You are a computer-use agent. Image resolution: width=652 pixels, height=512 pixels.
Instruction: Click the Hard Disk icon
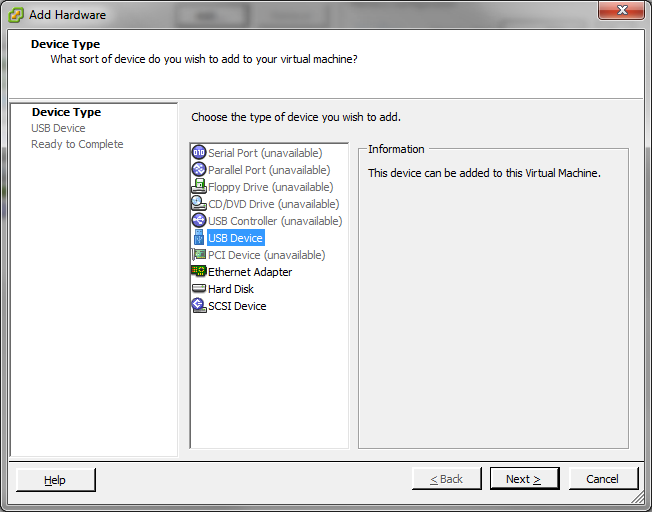(x=199, y=288)
